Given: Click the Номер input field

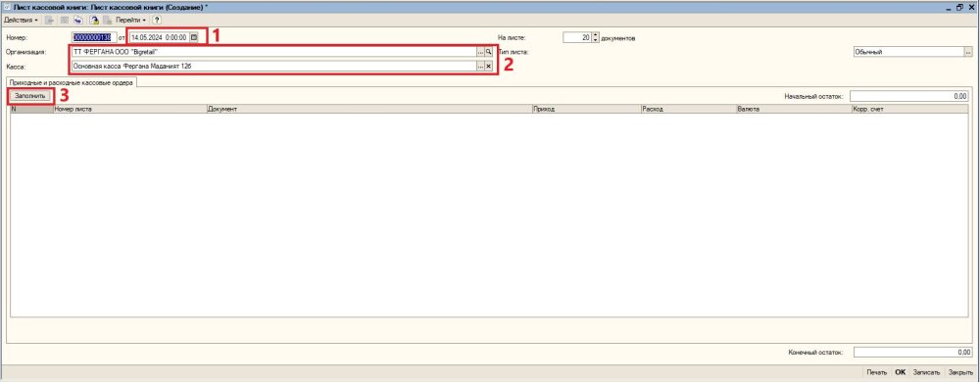Looking at the screenshot, I should (94, 37).
